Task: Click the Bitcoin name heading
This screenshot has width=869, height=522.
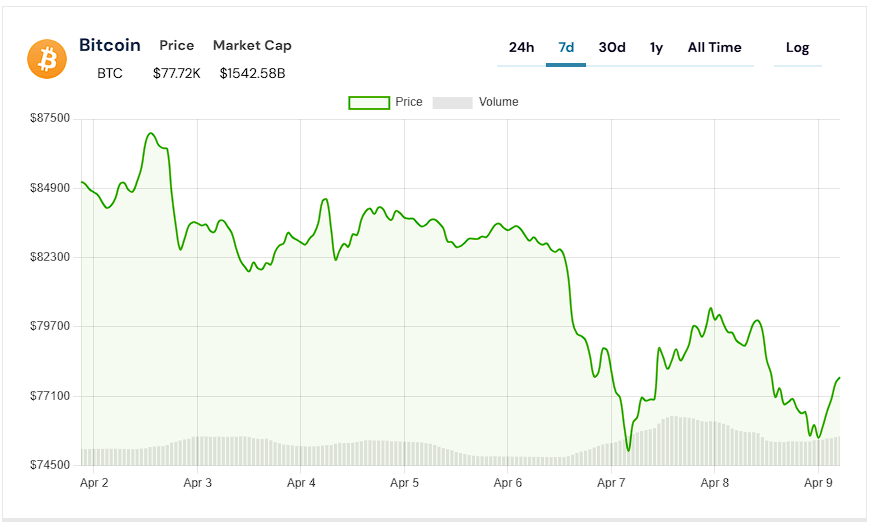Action: pyautogui.click(x=110, y=45)
